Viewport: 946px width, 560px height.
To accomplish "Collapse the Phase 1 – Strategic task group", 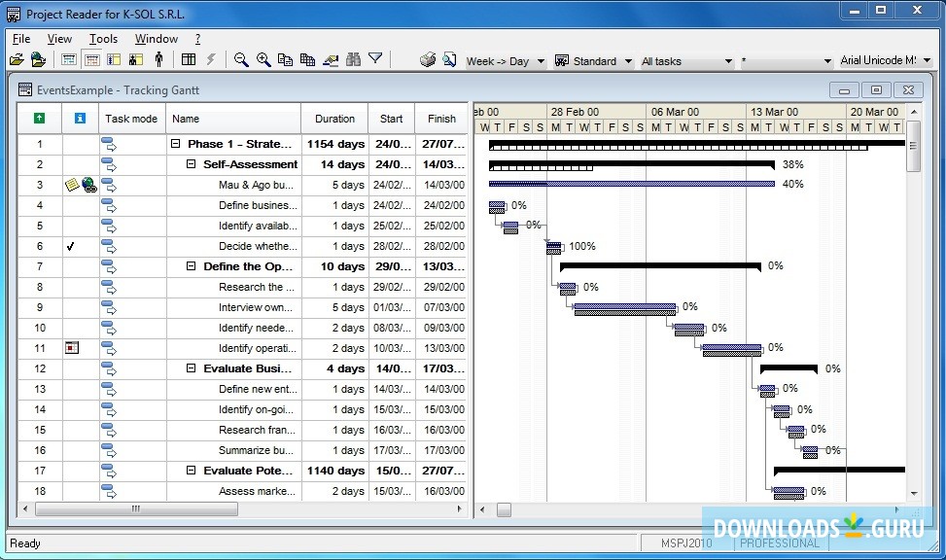I will tap(176, 144).
